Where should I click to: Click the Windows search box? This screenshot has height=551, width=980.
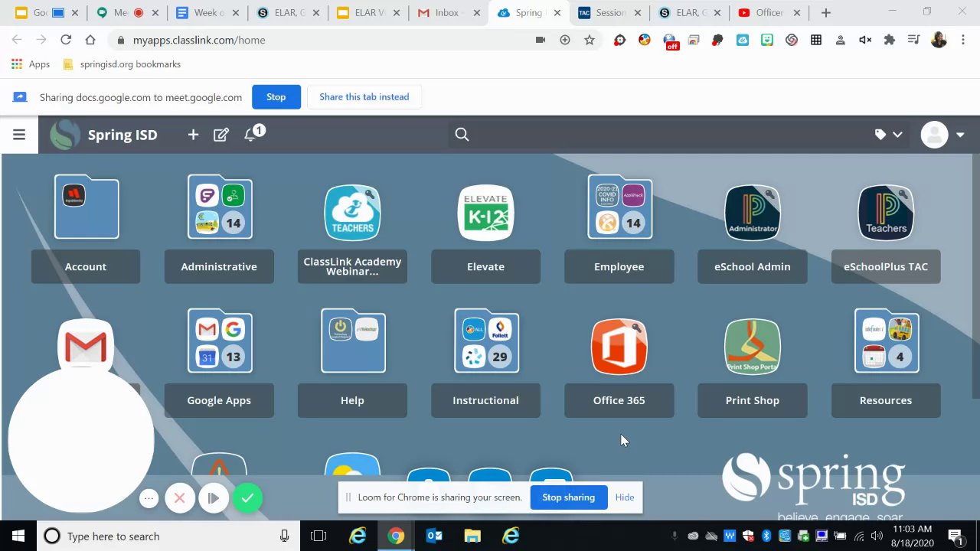[167, 536]
